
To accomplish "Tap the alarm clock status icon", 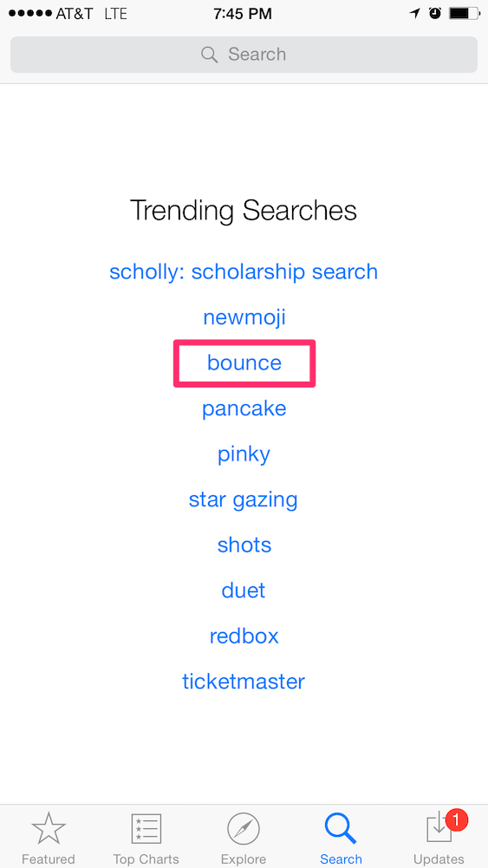I will 435,14.
